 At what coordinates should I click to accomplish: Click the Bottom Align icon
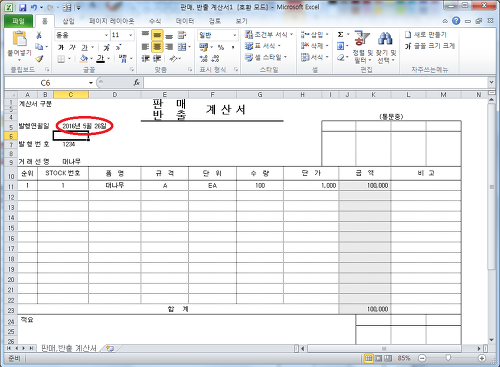click(x=169, y=35)
